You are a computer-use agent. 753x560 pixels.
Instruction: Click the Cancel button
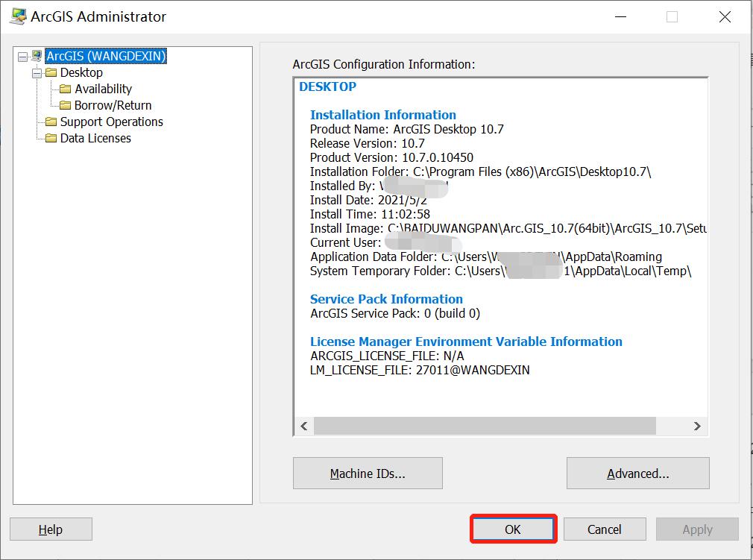[x=604, y=529]
